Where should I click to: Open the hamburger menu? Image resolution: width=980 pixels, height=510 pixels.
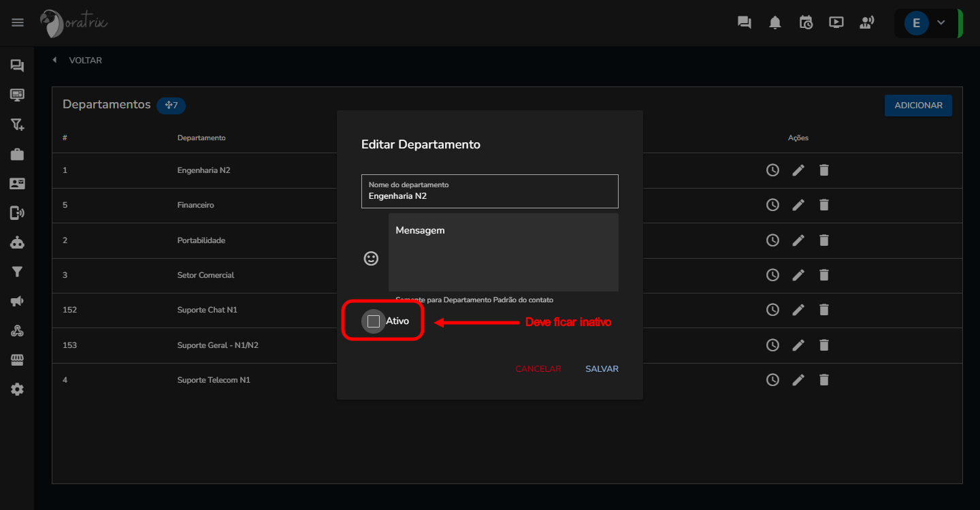click(18, 22)
